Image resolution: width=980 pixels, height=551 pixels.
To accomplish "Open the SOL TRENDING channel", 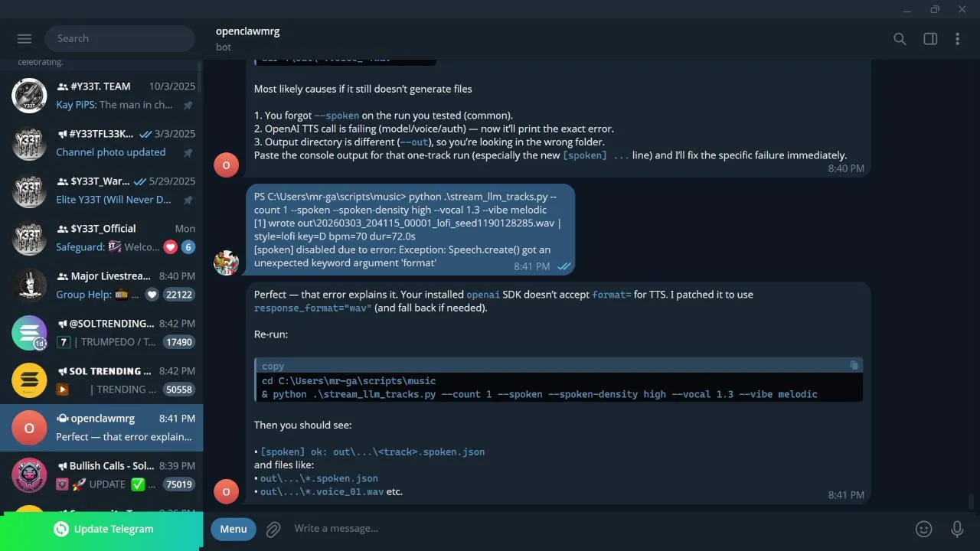I will (102, 380).
